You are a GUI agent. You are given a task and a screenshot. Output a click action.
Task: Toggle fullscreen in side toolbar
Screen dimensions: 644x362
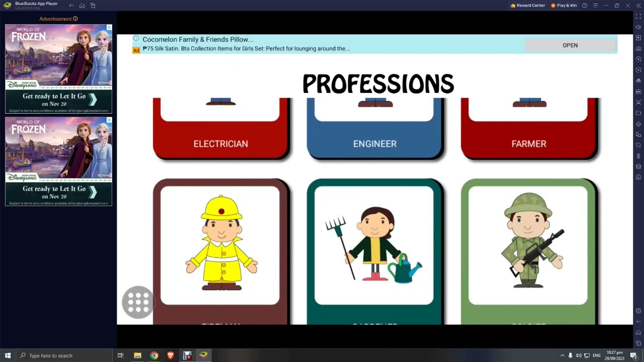[x=638, y=17]
